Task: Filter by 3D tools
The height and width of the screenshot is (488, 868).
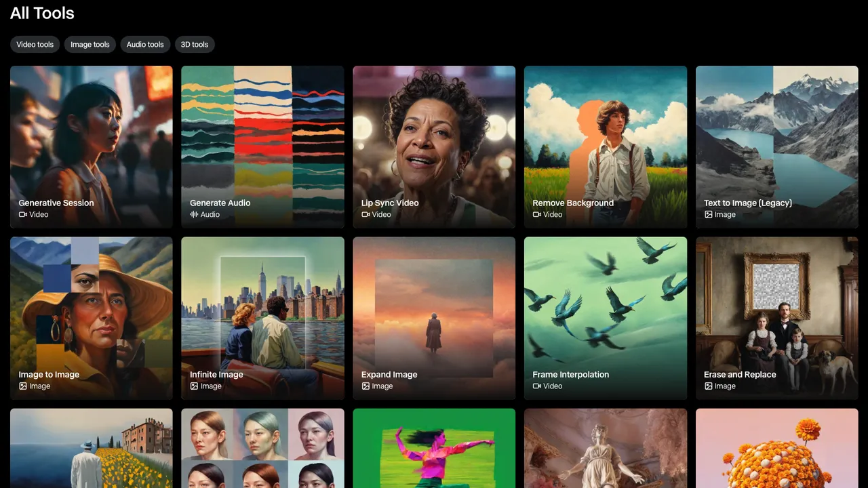Action: click(x=195, y=45)
